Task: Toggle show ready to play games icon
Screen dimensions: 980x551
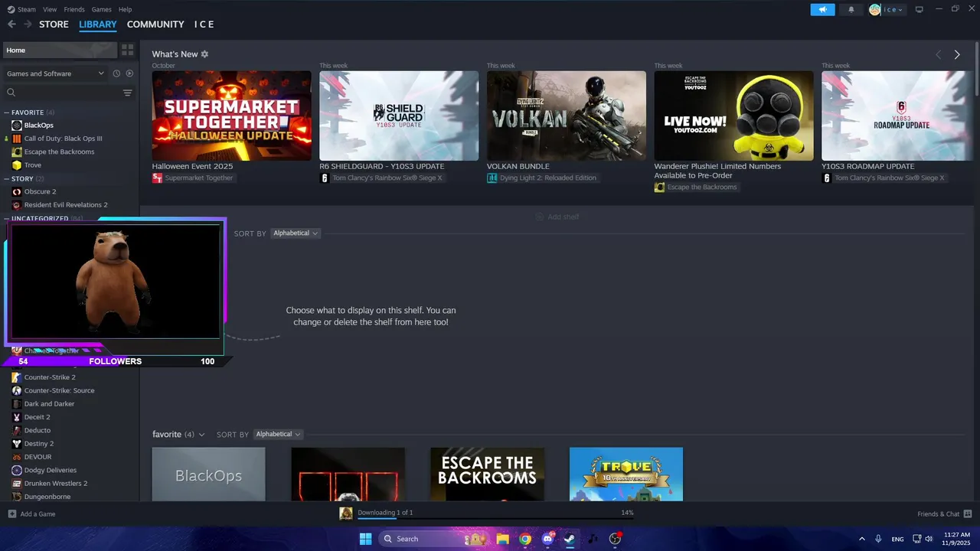Action: (129, 73)
